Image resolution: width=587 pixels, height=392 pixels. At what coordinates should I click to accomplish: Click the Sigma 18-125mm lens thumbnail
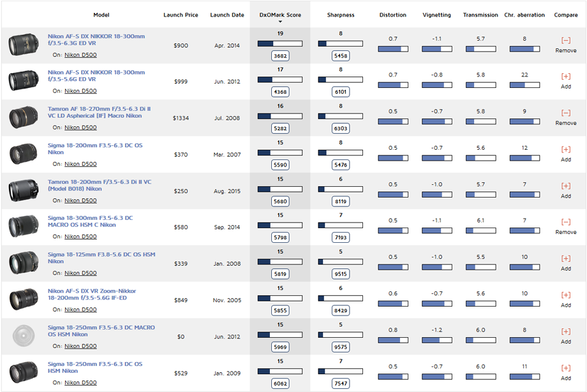click(x=24, y=263)
